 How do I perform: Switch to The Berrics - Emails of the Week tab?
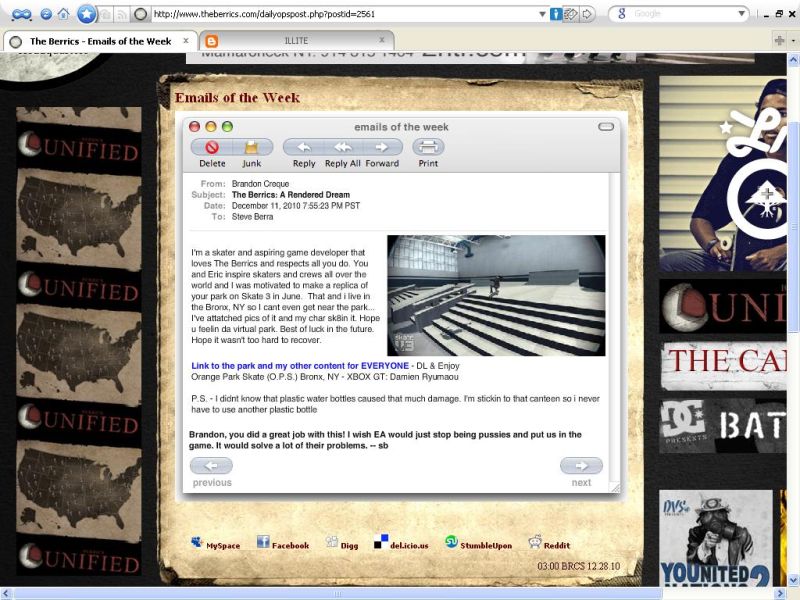click(101, 41)
